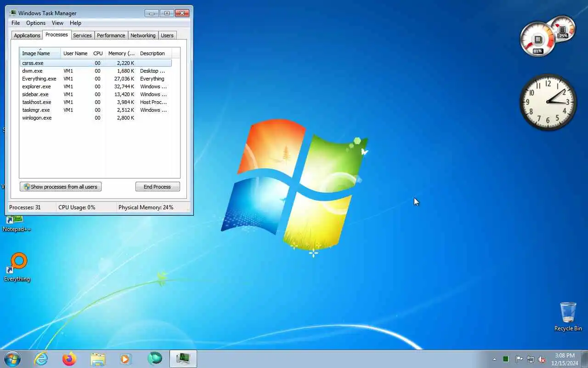Click the green Task Manager tray icon
The image size is (588, 368).
coord(506,359)
